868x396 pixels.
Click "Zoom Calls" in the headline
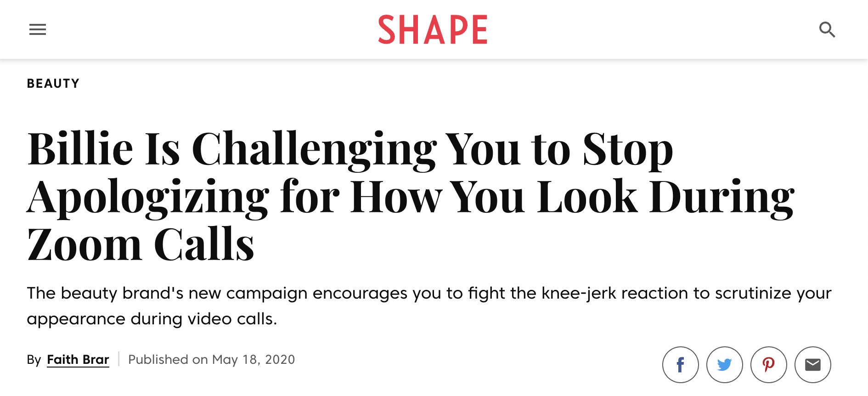(141, 244)
